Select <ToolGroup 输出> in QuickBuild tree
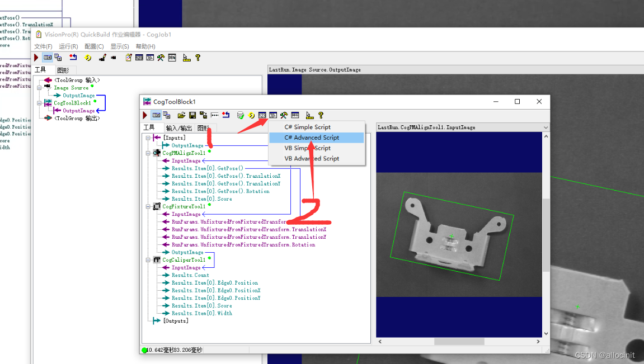The width and height of the screenshot is (644, 364). [77, 118]
